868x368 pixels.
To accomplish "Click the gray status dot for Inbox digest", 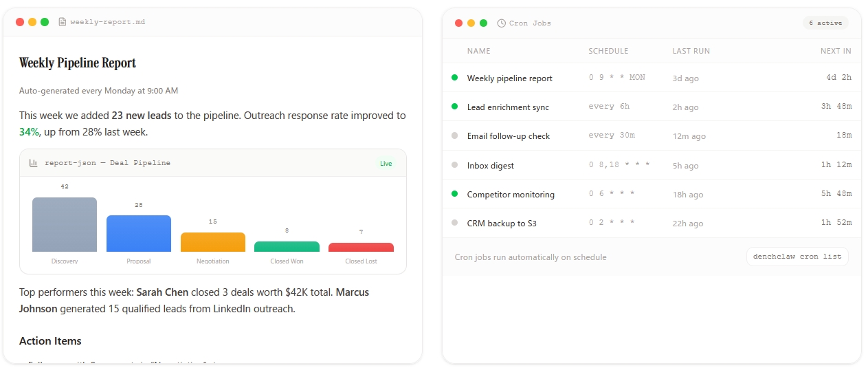I will [x=454, y=165].
